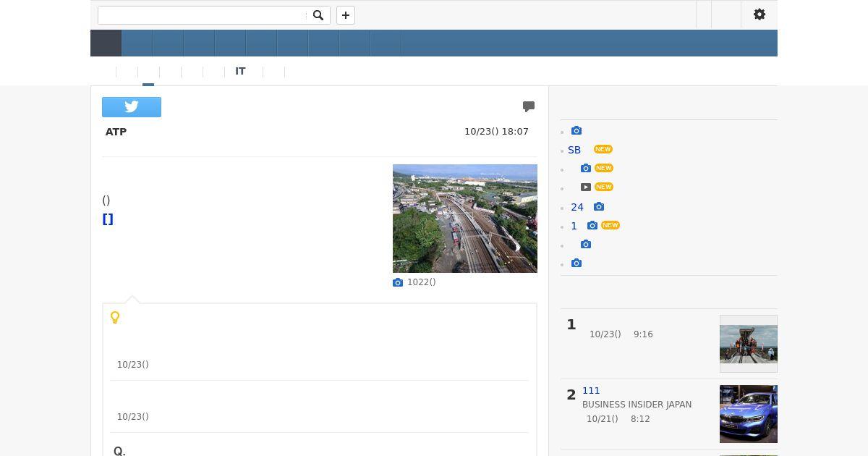The width and height of the screenshot is (868, 456).
Task: Share the article via the Twitter bird button
Action: 132,107
